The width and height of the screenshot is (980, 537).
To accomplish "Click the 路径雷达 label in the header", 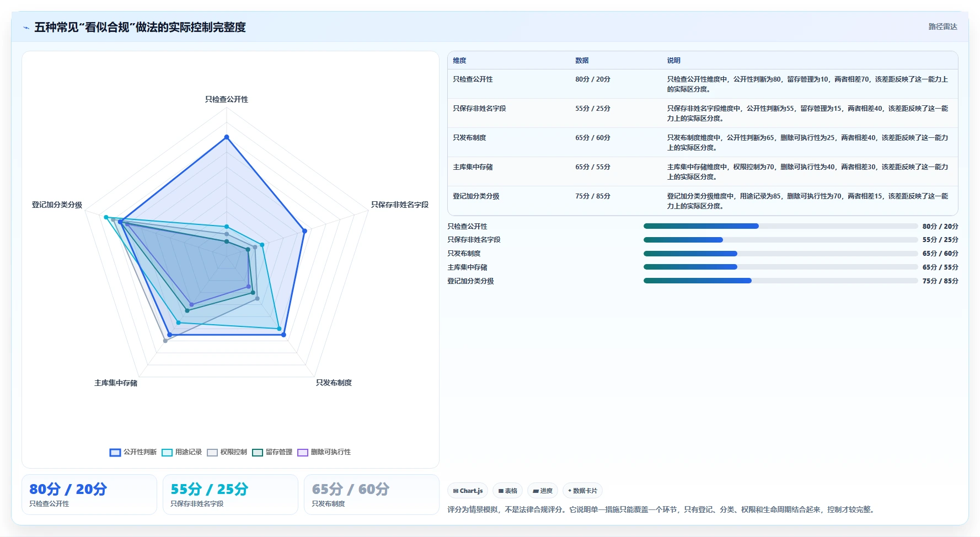I will tap(942, 26).
